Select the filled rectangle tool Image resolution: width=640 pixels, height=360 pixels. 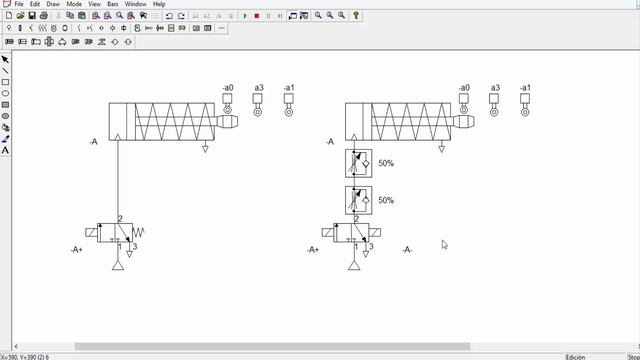click(x=5, y=105)
